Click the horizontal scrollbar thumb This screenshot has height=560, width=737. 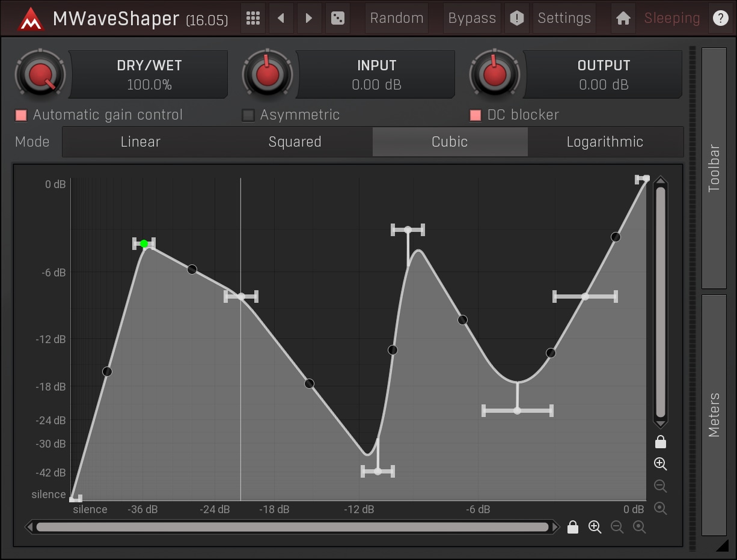point(292,527)
